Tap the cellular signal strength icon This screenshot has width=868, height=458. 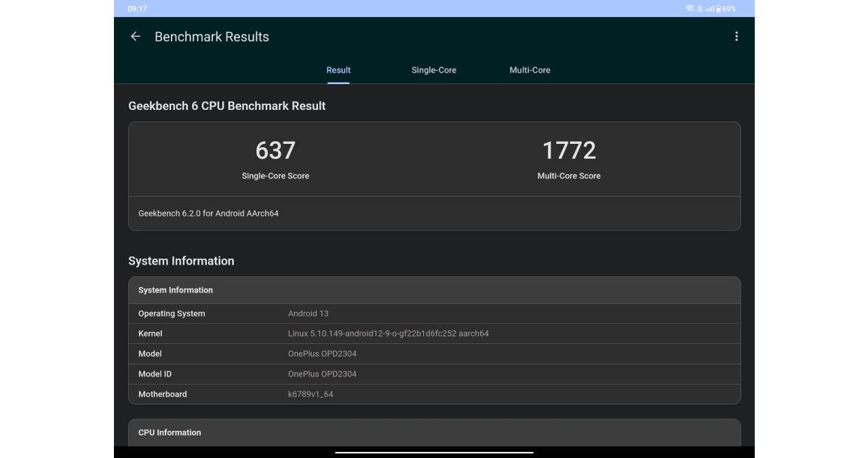click(x=709, y=9)
